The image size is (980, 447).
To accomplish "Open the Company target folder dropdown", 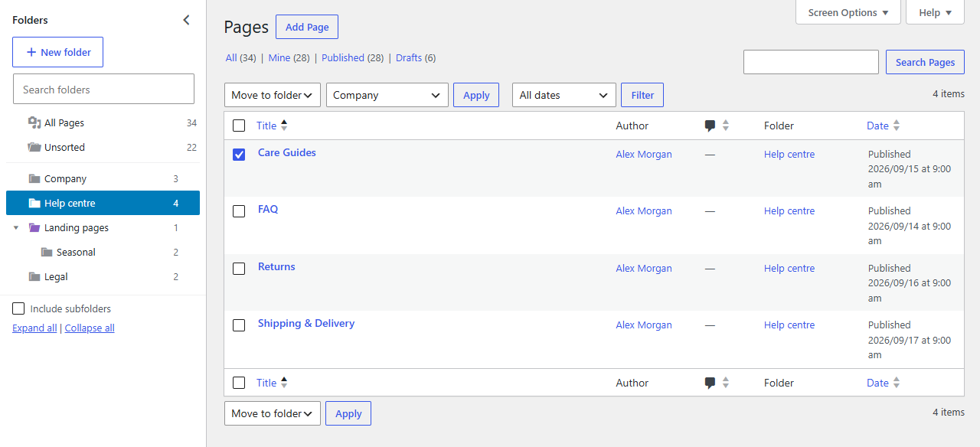I will pos(387,95).
